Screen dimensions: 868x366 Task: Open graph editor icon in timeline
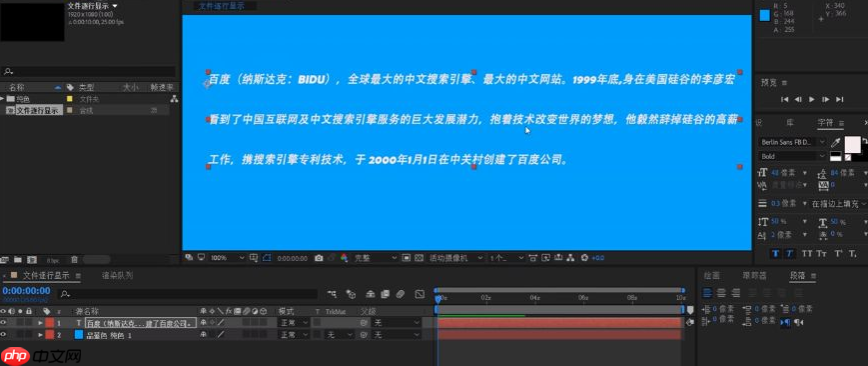[x=420, y=293]
